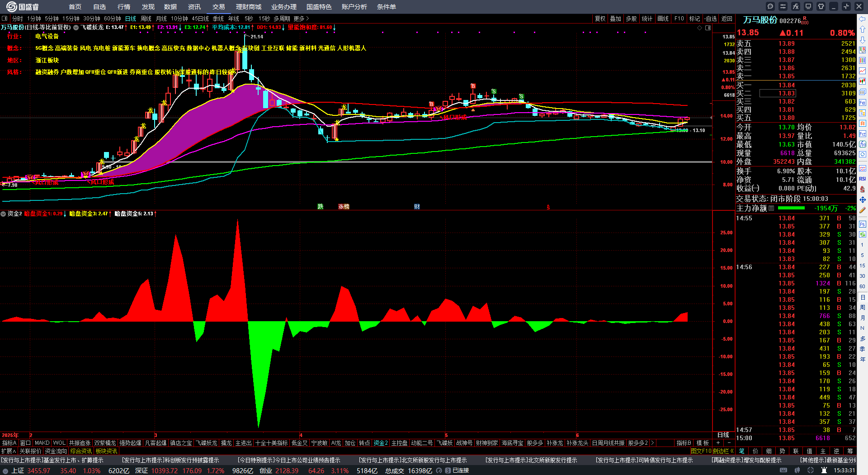Image resolution: width=868 pixels, height=475 pixels.
Task: Open the message bubble icon in title bar
Action: 770,6
